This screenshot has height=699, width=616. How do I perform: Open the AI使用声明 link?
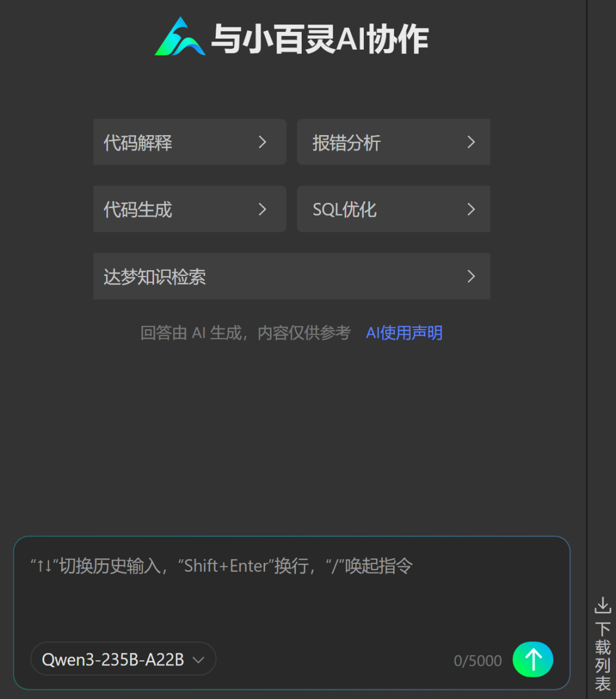coord(404,333)
